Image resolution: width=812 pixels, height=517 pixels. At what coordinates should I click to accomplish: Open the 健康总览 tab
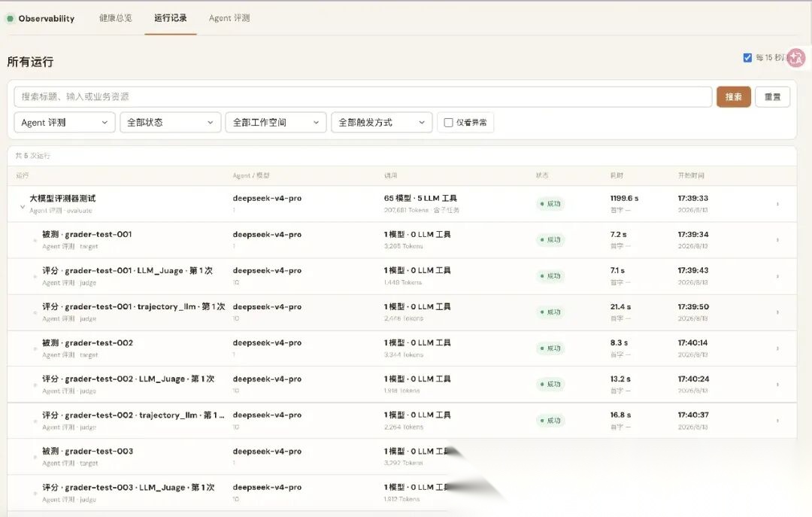point(116,18)
